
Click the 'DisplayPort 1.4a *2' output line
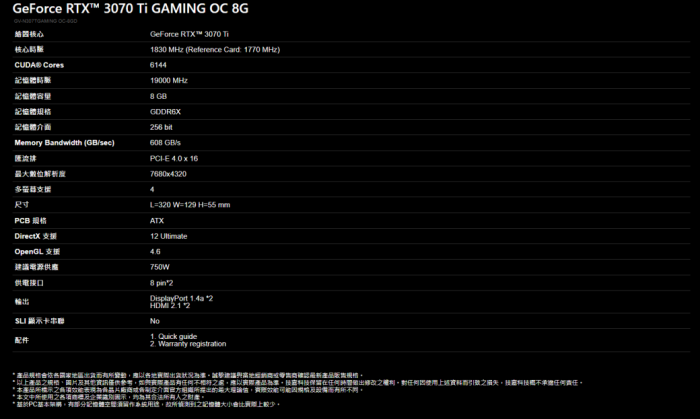coord(181,298)
